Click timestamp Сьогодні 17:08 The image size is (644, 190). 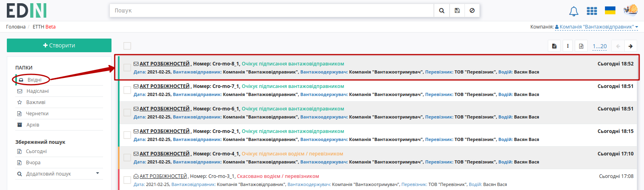[x=616, y=176]
